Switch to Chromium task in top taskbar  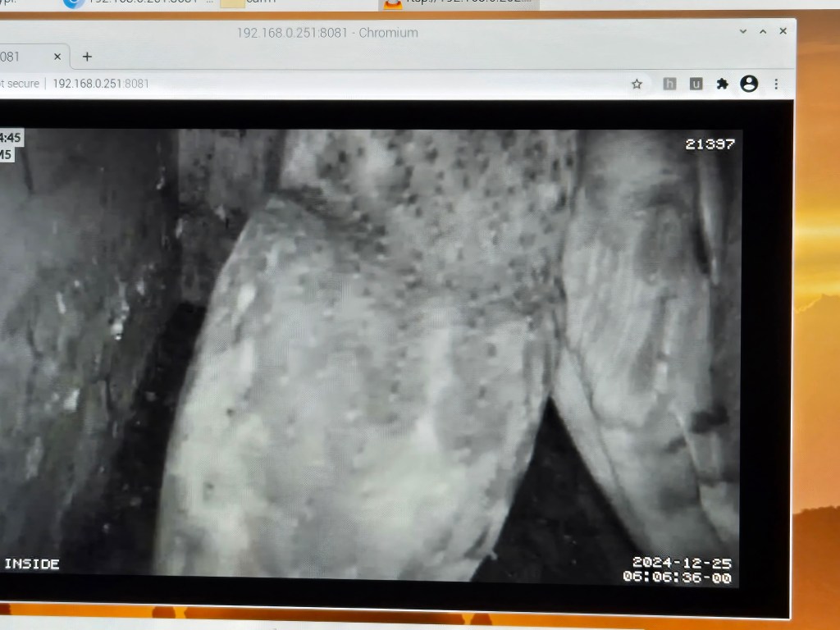point(139,2)
